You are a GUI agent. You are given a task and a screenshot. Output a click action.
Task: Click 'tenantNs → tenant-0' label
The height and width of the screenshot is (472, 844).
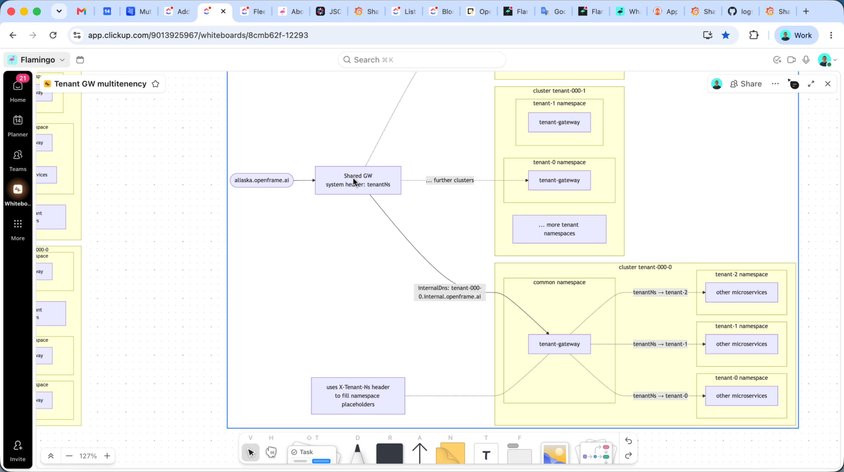pos(660,396)
